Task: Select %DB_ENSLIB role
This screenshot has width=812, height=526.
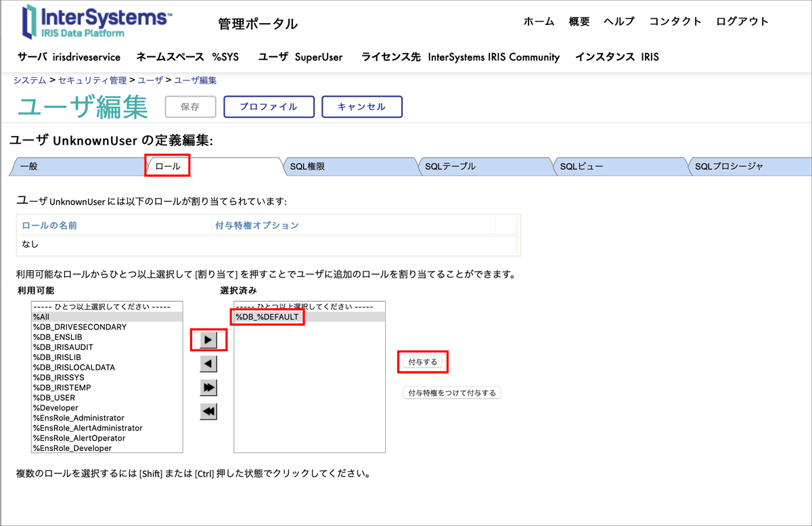Action: (106, 336)
